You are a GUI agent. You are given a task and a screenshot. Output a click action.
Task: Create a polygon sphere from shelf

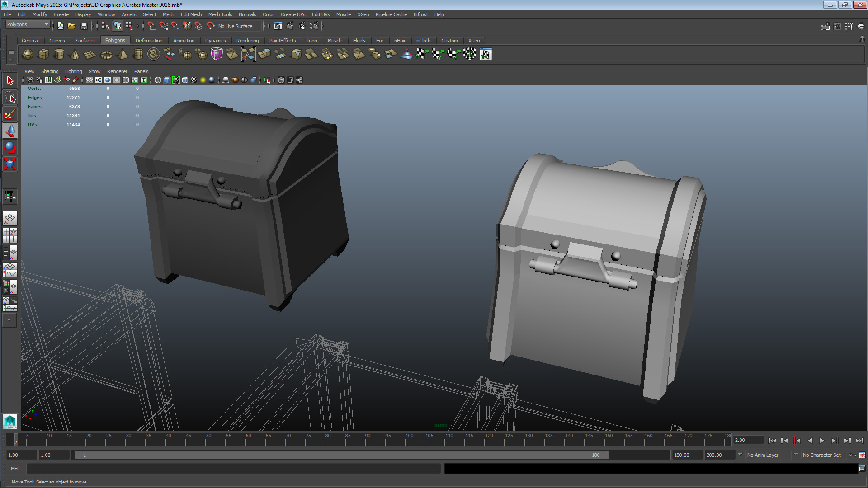[x=28, y=54]
